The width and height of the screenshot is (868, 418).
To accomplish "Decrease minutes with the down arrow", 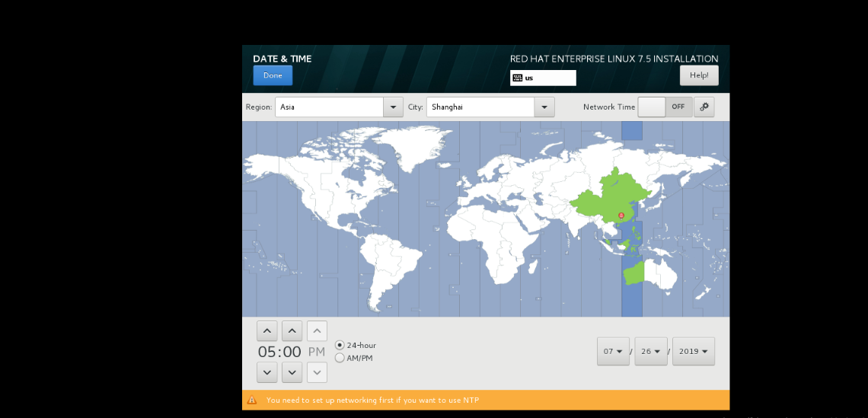I will [x=292, y=372].
